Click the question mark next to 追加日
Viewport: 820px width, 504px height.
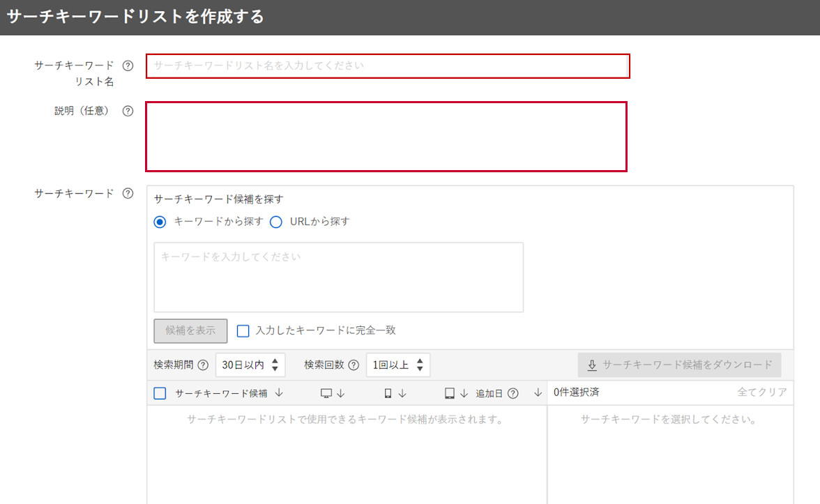512,392
